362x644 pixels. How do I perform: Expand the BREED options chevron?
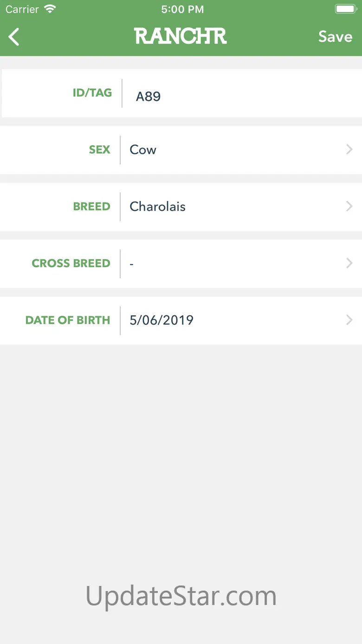click(349, 206)
